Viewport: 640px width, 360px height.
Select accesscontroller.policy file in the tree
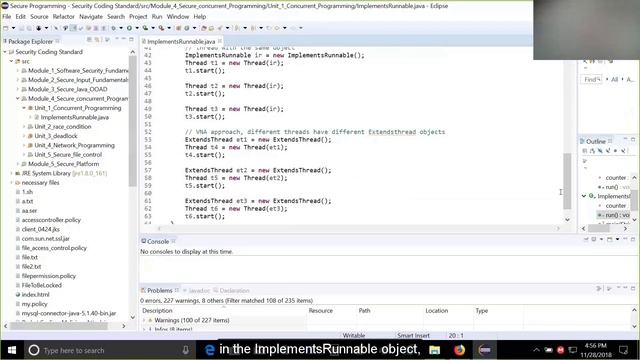(x=51, y=220)
